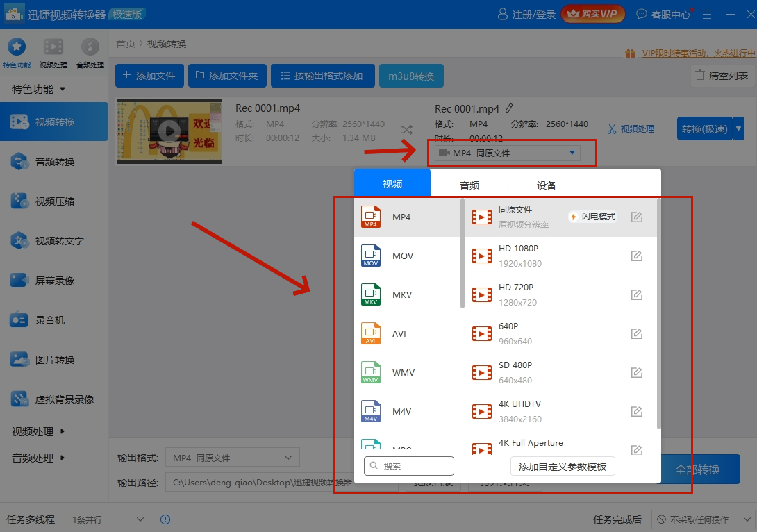
Task: Choose the M4V format icon
Action: pos(371,411)
